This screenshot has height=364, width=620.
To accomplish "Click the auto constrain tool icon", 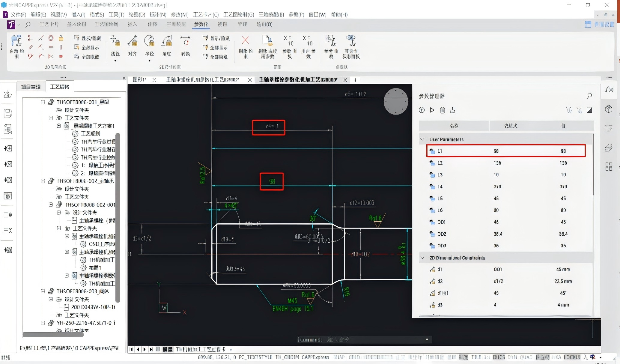I will tap(16, 41).
